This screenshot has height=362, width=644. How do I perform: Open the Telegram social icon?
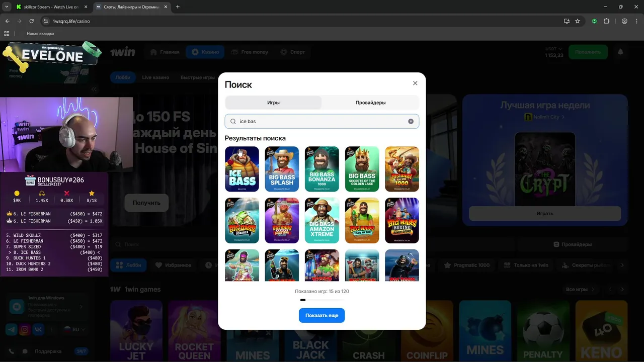[12, 329]
